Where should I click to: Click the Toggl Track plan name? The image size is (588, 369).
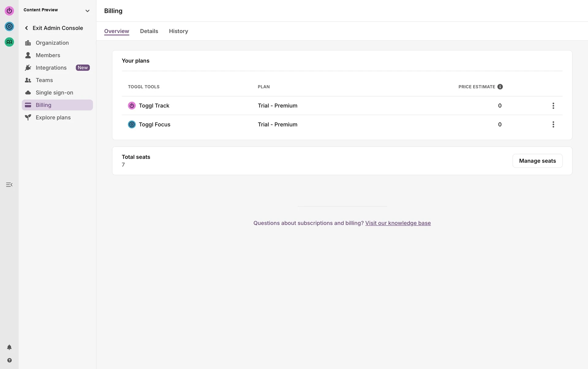[x=154, y=106]
